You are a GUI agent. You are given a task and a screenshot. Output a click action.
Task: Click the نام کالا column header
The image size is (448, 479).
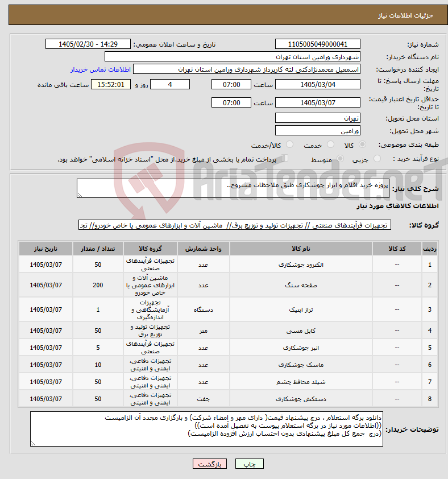pyautogui.click(x=301, y=249)
